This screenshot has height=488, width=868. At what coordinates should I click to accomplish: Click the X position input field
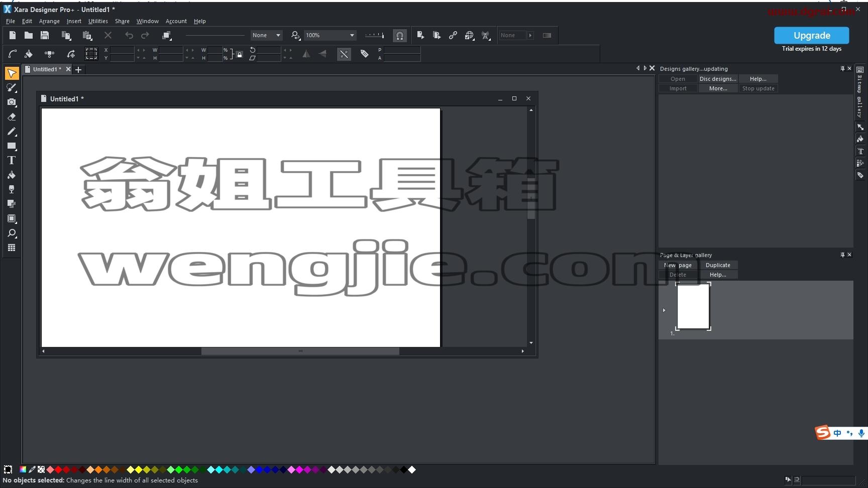pyautogui.click(x=122, y=50)
